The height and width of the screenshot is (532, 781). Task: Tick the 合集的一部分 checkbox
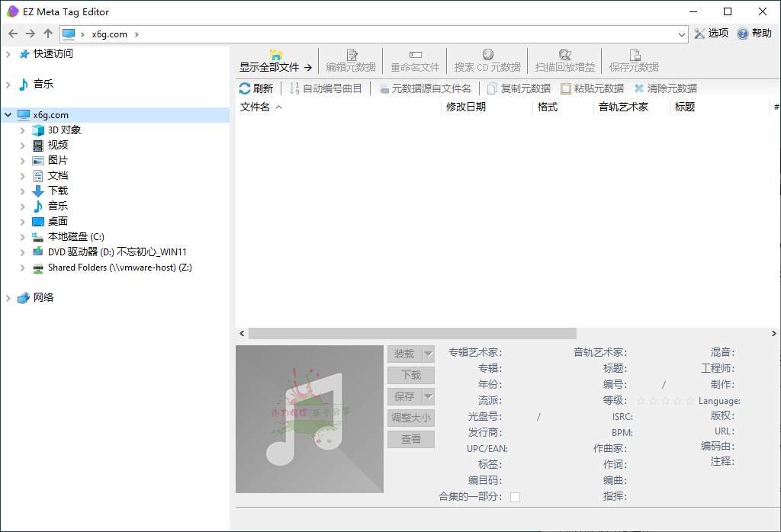[x=515, y=497]
